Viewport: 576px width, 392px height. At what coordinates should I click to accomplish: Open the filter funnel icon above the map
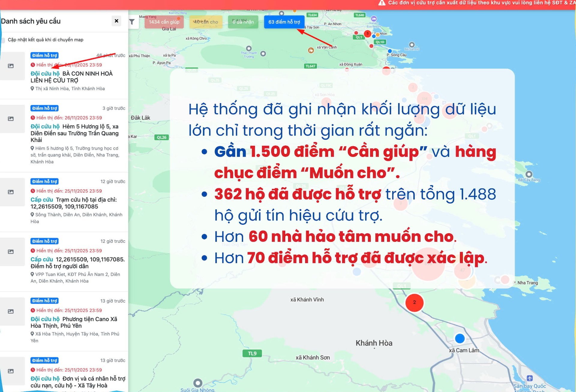click(132, 22)
